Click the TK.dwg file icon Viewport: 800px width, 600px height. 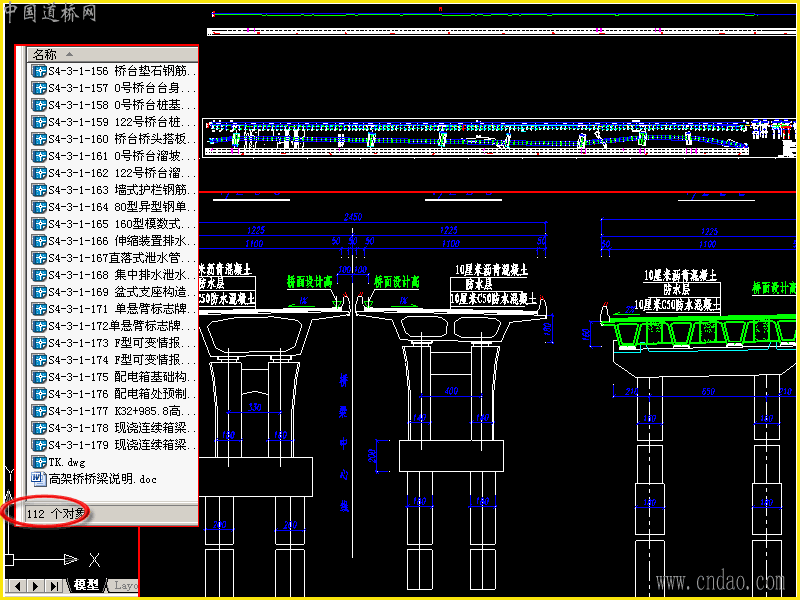coord(39,462)
